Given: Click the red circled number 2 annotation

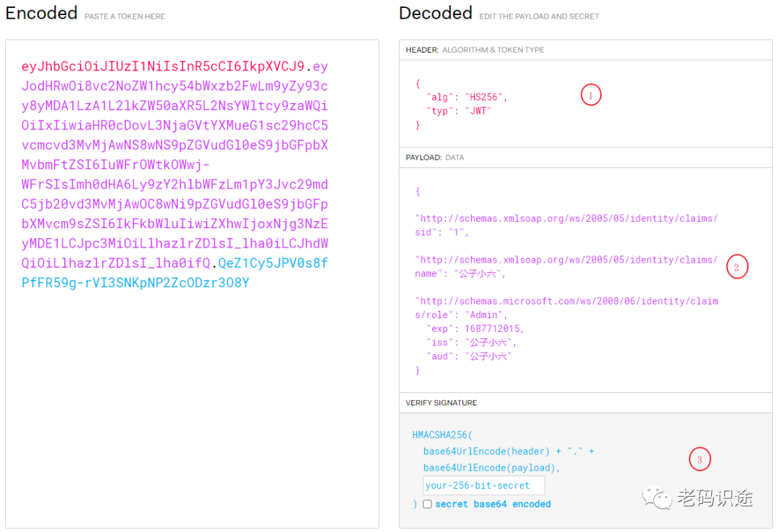Looking at the screenshot, I should [x=736, y=268].
